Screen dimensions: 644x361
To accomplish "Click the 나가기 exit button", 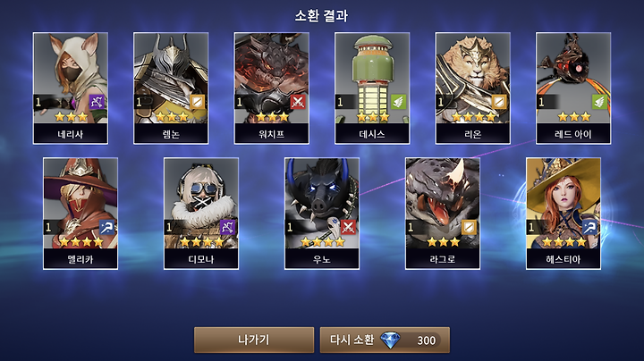I will pyautogui.click(x=254, y=340).
